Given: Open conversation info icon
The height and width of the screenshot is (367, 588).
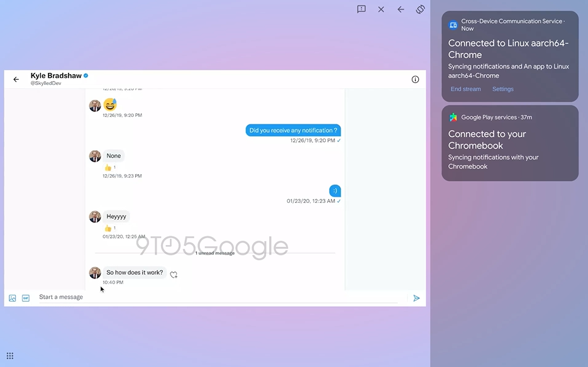Looking at the screenshot, I should pyautogui.click(x=415, y=79).
